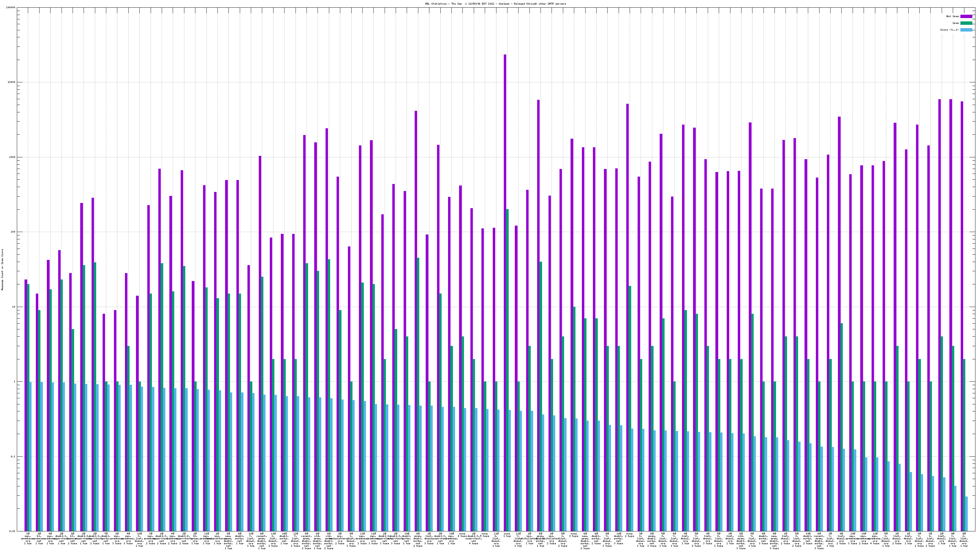Click the last blue Score bar on the right
This screenshot has width=980, height=551.
click(x=966, y=514)
